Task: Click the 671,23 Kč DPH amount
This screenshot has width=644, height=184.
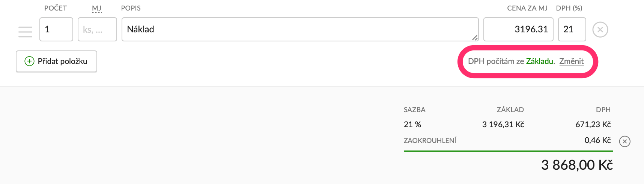Action: pyautogui.click(x=593, y=125)
